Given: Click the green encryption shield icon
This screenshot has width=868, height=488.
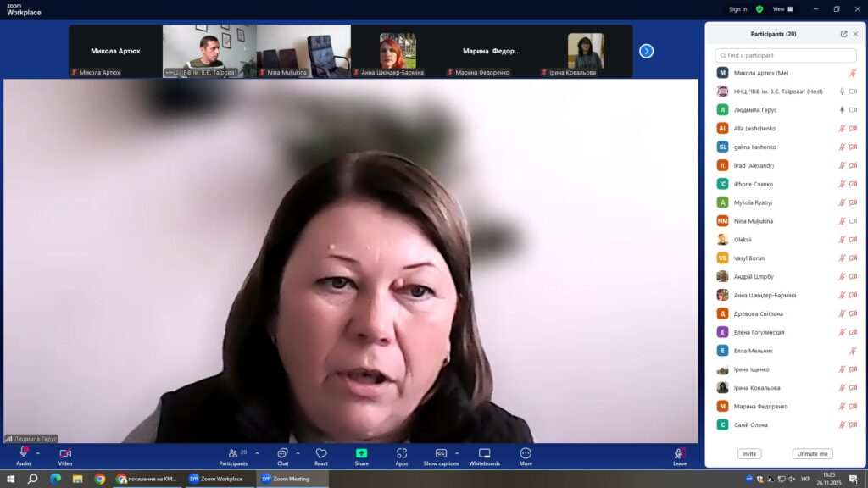Looking at the screenshot, I should click(759, 9).
